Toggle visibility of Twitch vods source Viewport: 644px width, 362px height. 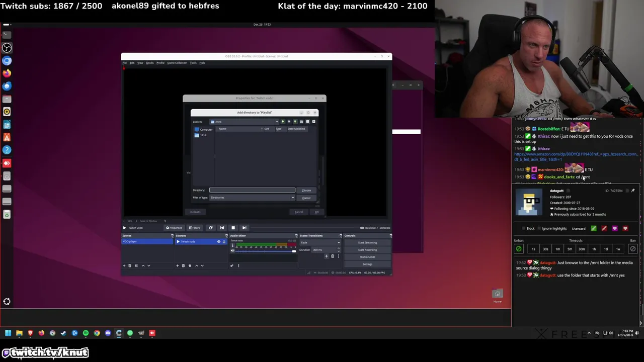point(219,242)
